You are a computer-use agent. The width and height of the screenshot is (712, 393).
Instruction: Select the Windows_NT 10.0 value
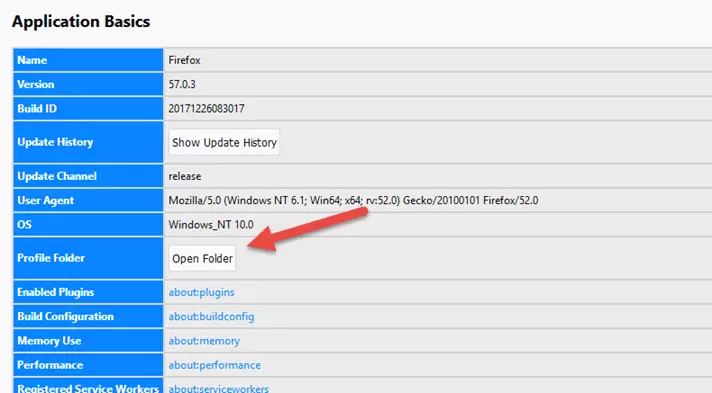tap(211, 224)
